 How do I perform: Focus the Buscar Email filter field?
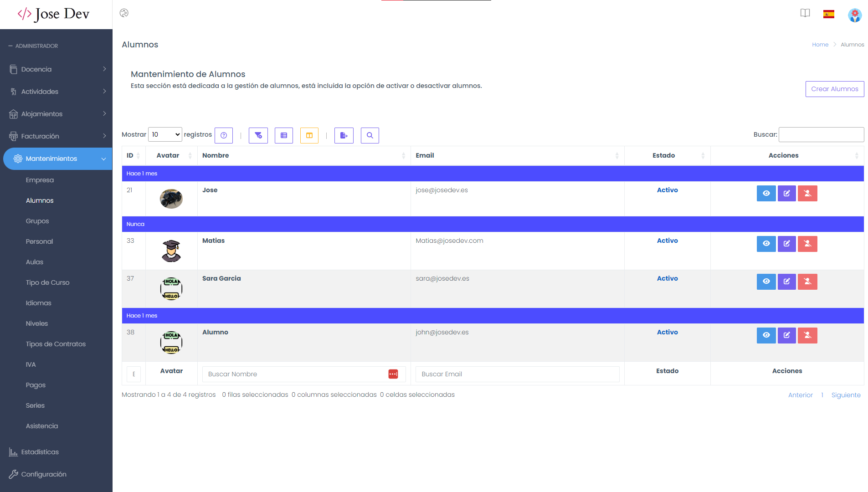[x=517, y=374]
